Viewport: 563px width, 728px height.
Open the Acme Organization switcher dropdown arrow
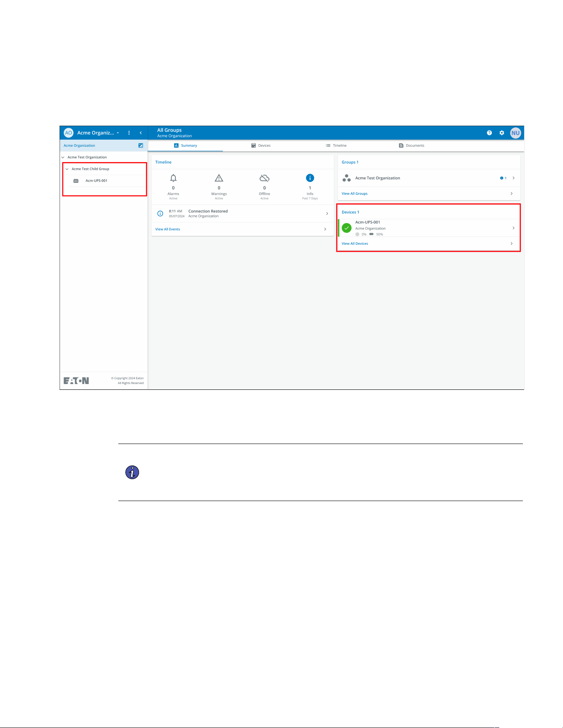pos(118,133)
